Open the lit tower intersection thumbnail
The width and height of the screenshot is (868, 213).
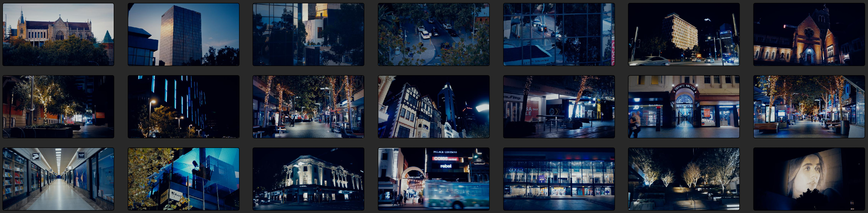coord(684,34)
